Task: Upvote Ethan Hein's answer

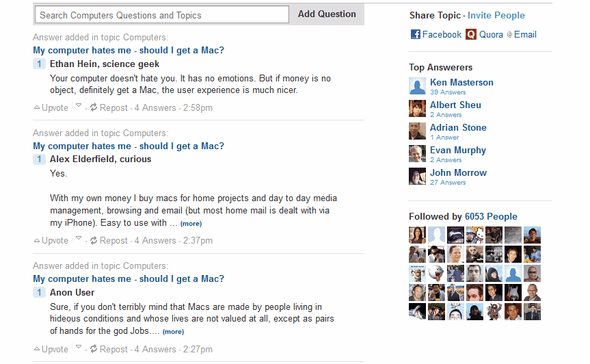Action: tap(51, 108)
